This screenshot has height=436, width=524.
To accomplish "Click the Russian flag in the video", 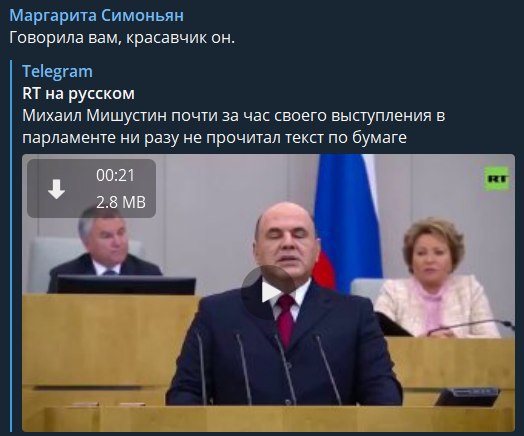I will pos(347,222).
